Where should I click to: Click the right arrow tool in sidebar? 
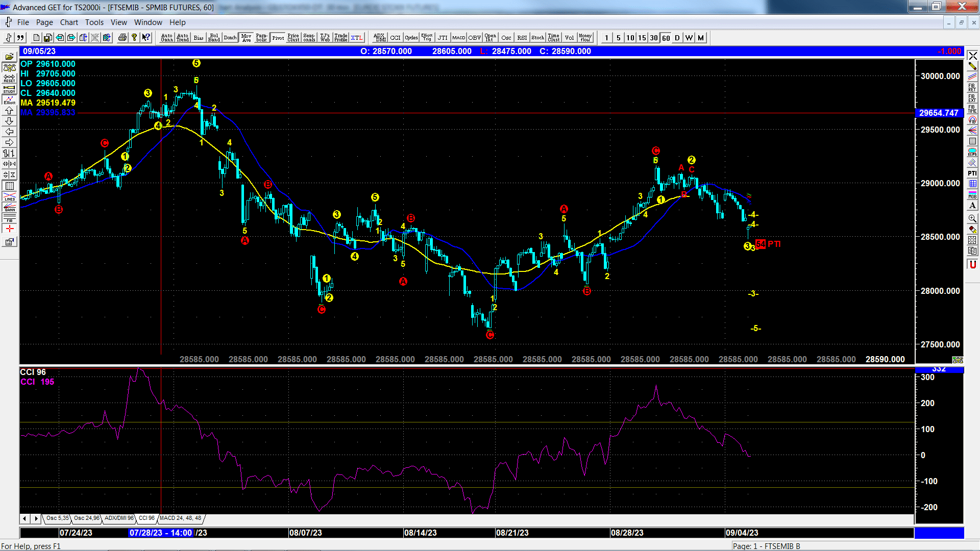(x=9, y=142)
